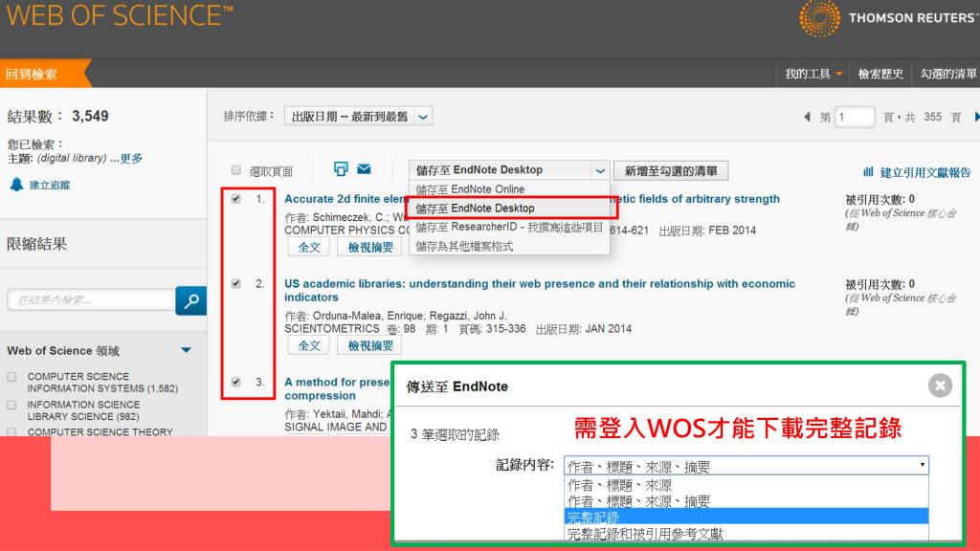Click the 建立追蹤 alert bell icon
This screenshot has height=551, width=980.
(x=16, y=185)
